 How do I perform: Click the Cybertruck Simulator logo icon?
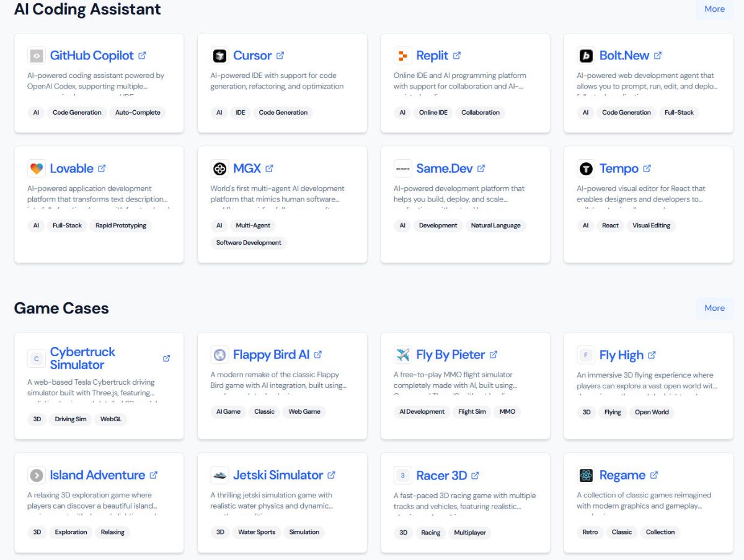(x=37, y=358)
